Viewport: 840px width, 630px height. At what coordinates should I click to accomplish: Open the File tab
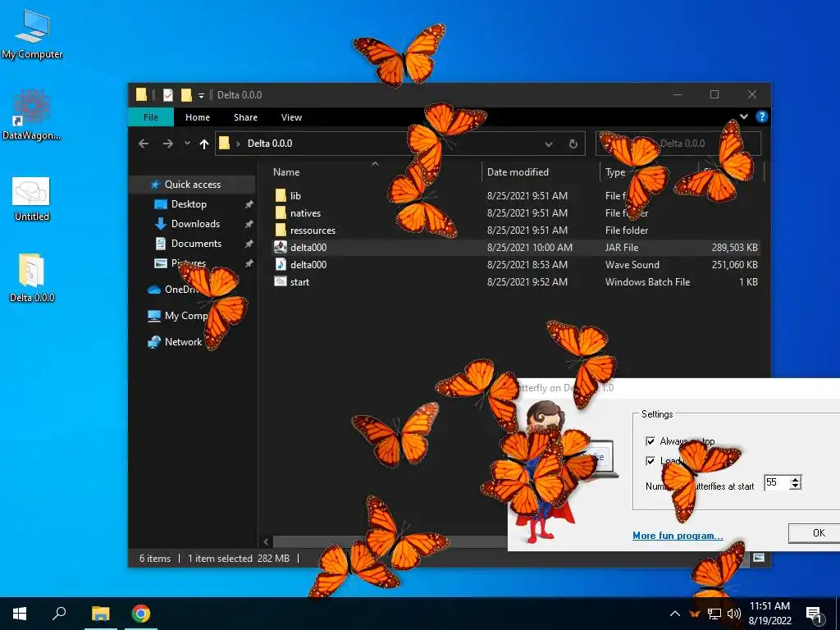coord(151,117)
